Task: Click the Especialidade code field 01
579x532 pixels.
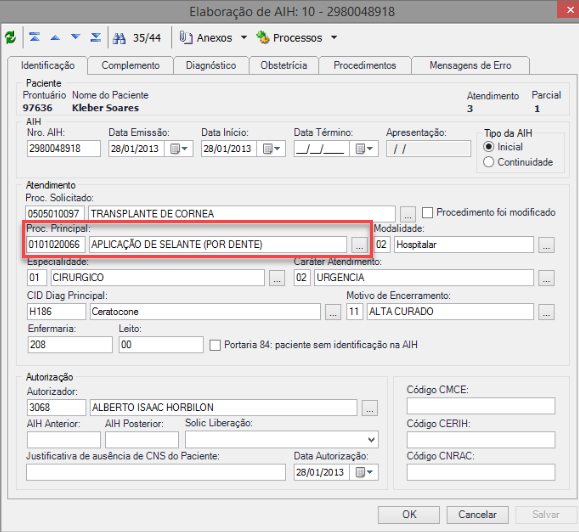Action: [x=37, y=277]
